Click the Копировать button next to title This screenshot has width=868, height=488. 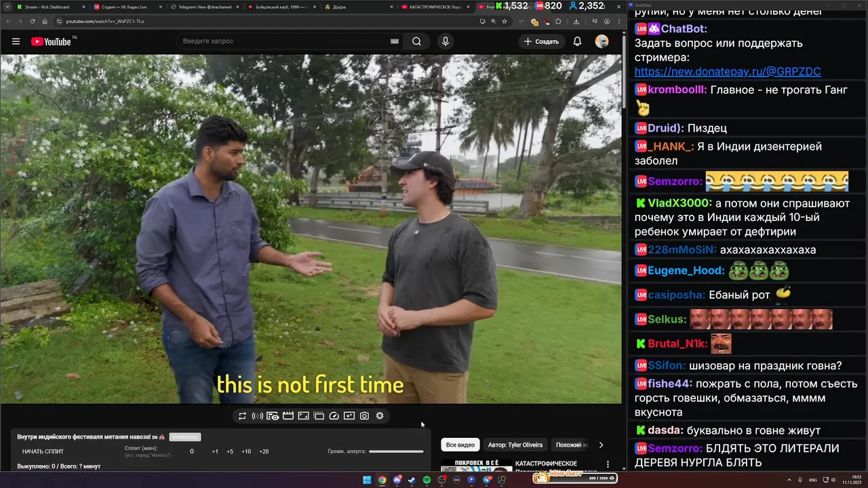[185, 437]
